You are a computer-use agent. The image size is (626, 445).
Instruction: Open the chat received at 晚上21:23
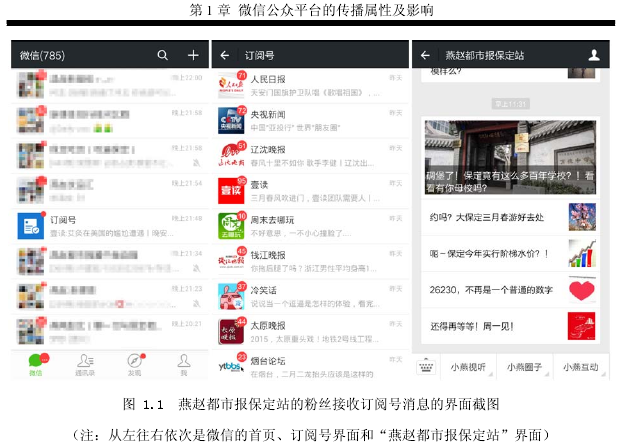(110, 296)
